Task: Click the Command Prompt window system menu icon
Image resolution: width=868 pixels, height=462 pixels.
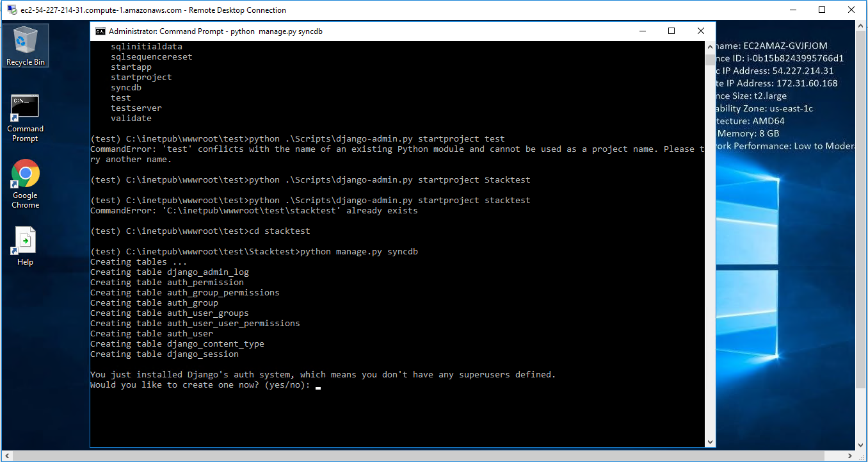Action: (100, 31)
